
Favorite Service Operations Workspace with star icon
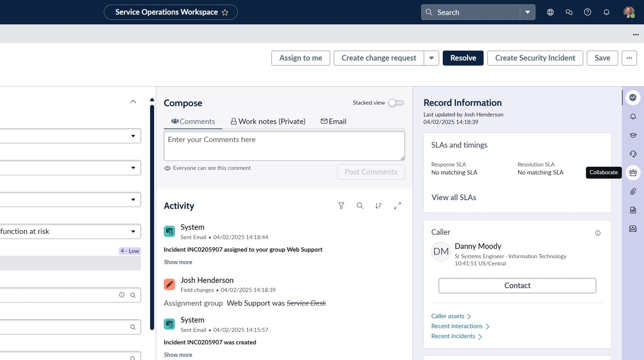click(225, 12)
